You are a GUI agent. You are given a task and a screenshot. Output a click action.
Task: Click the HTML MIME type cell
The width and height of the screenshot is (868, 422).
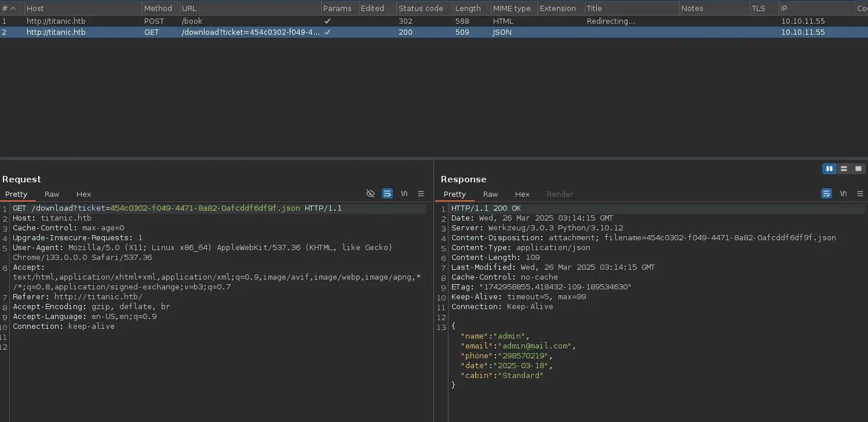[x=503, y=21]
